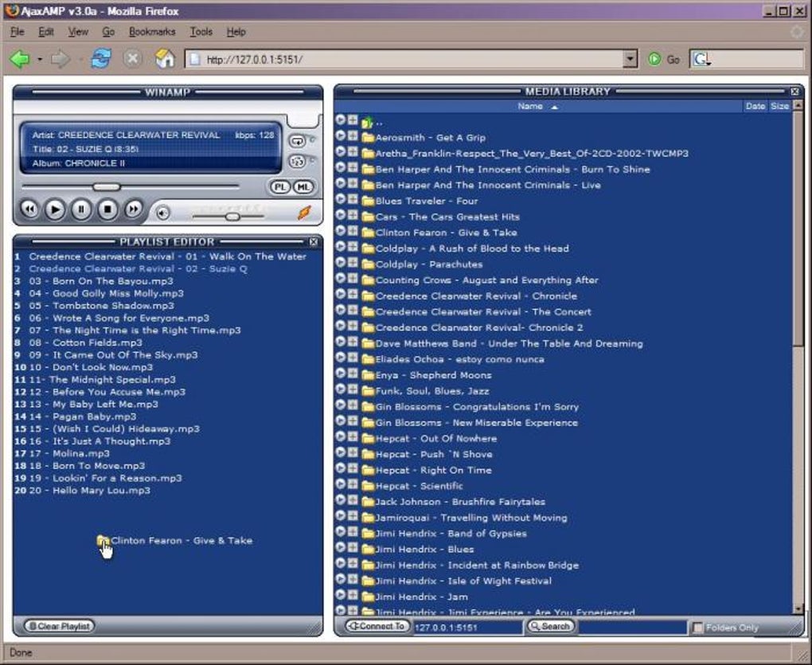Click the Media Library search text field
Image resolution: width=812 pixels, height=665 pixels.
632,628
